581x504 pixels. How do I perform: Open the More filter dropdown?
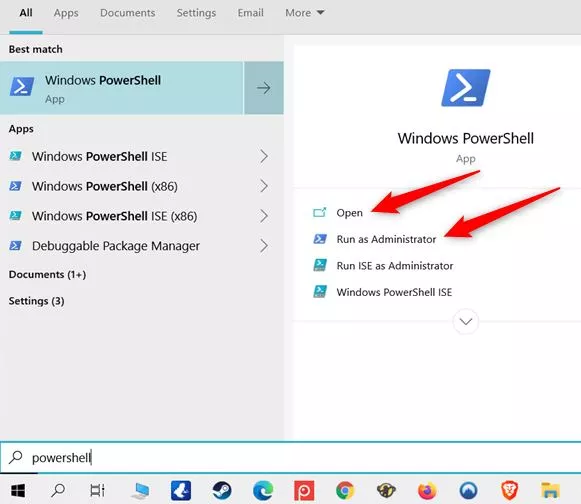click(305, 13)
